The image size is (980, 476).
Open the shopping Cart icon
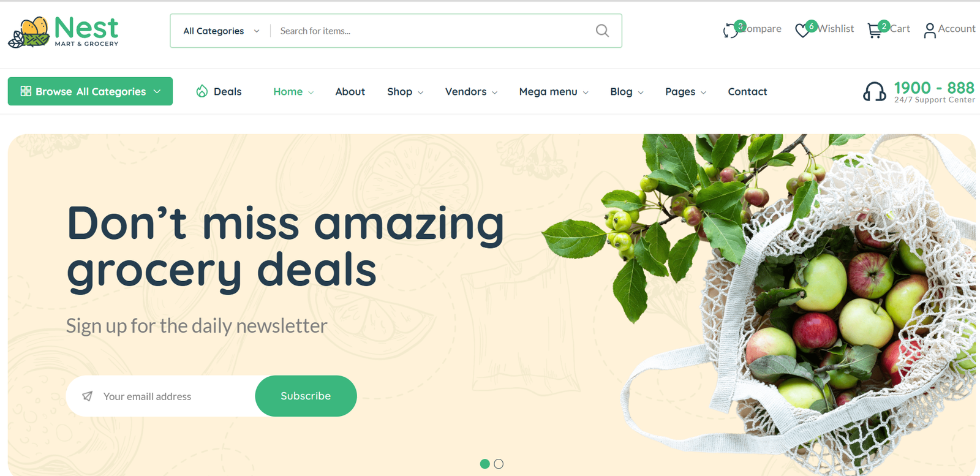coord(875,30)
